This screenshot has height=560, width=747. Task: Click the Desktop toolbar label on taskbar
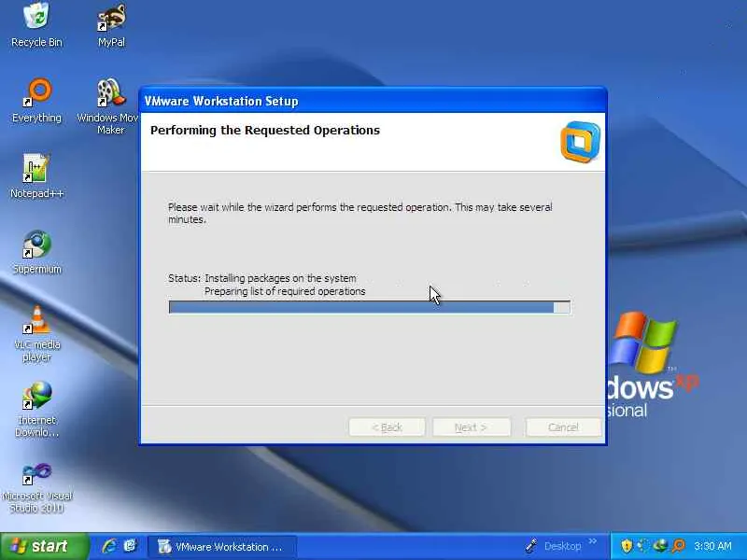pyautogui.click(x=563, y=546)
